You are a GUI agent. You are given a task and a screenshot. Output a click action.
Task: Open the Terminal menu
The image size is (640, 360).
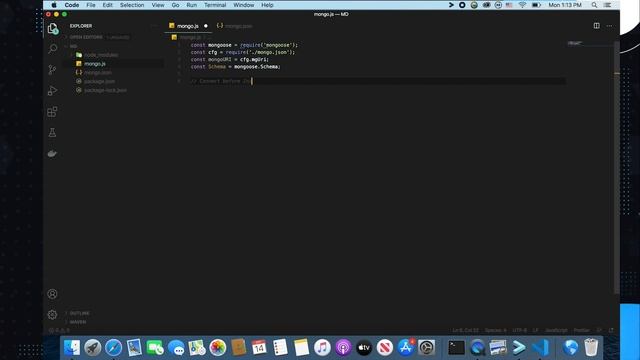[215, 5]
